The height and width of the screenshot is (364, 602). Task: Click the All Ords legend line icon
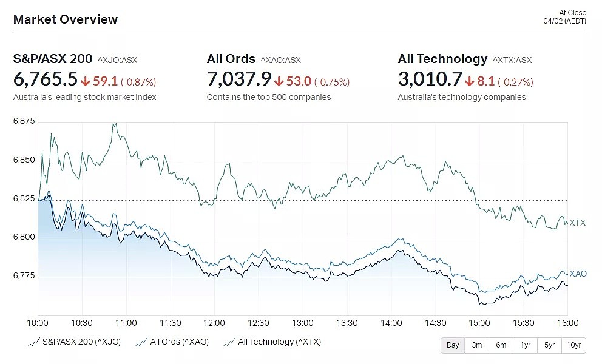coord(141,342)
